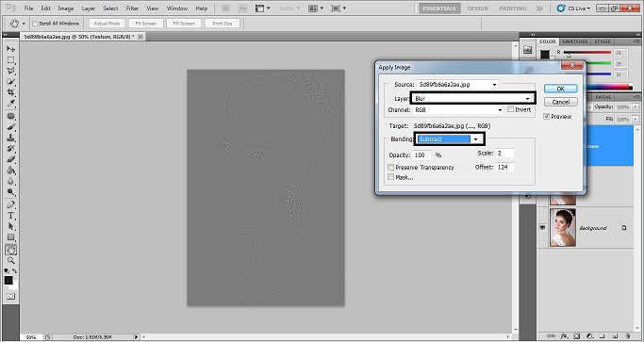Select the Design workspace
Screen dimensions: 644x342
point(478,8)
